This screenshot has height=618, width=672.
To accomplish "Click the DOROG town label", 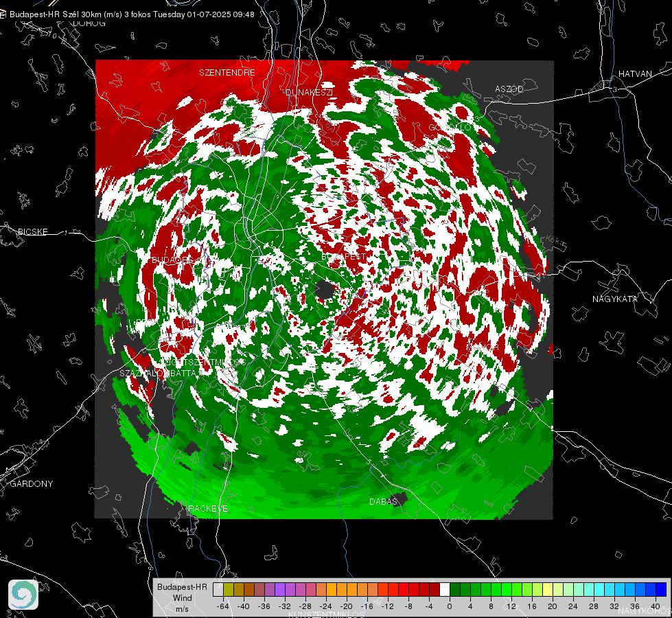I will click(89, 23).
